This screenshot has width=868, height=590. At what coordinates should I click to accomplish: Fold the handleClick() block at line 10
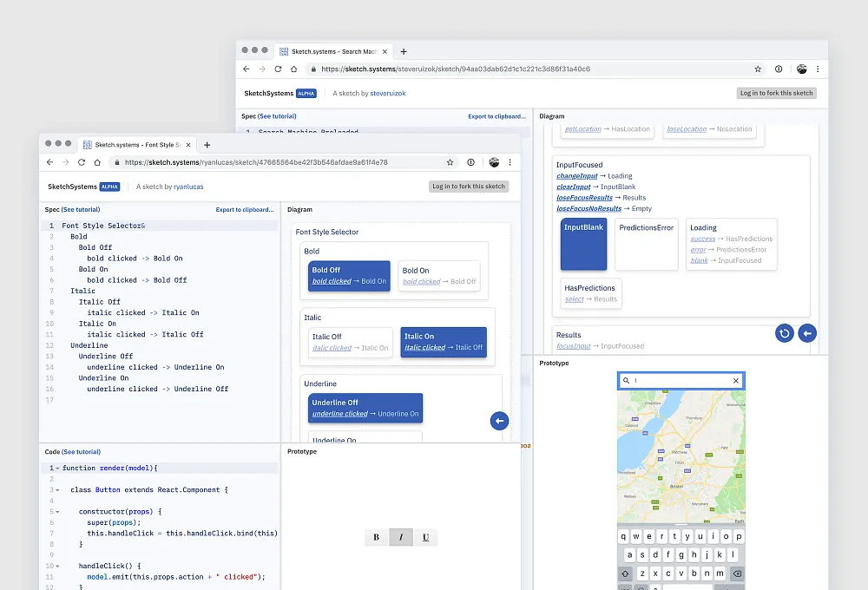pos(57,566)
